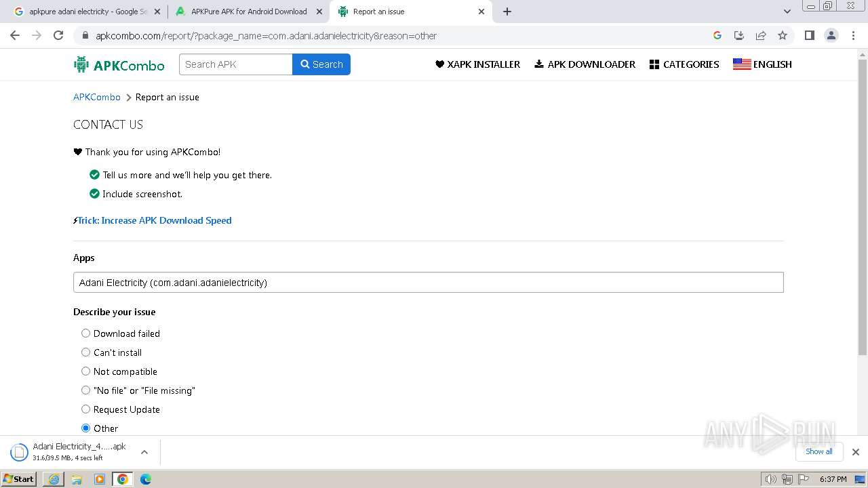Click the Apps field with Adani Electricity
Image resolution: width=868 pixels, height=488 pixels.
(429, 283)
